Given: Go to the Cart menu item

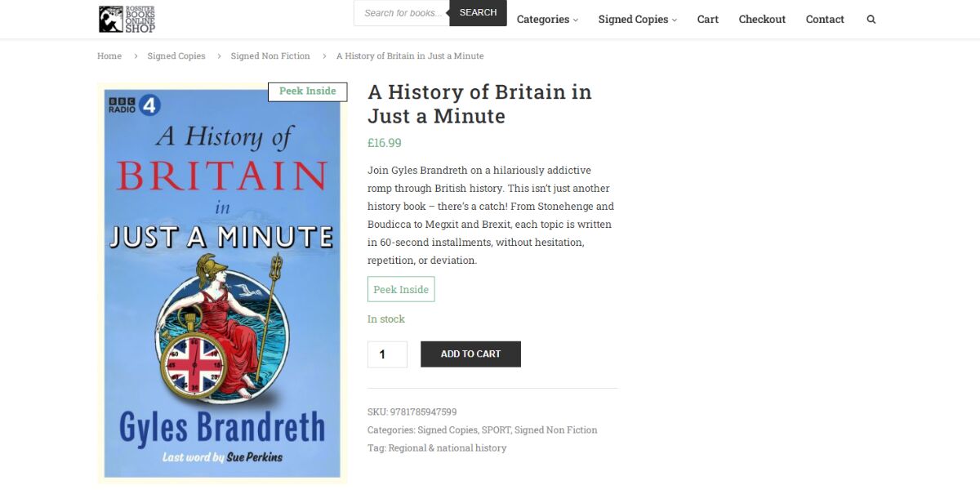Looking at the screenshot, I should point(707,19).
